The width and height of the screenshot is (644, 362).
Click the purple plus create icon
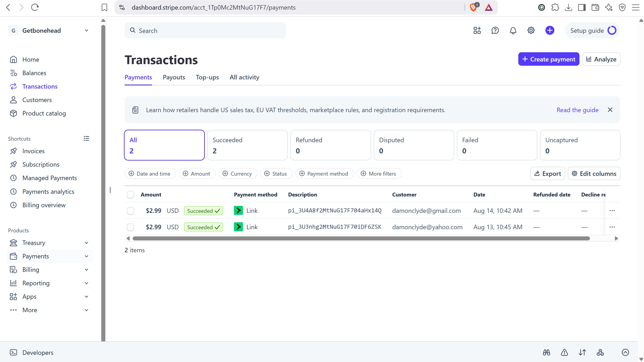click(550, 31)
